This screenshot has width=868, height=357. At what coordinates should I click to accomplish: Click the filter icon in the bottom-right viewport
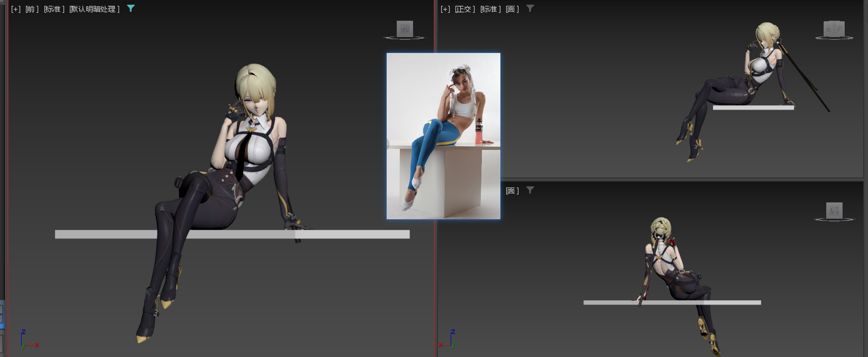click(x=530, y=190)
